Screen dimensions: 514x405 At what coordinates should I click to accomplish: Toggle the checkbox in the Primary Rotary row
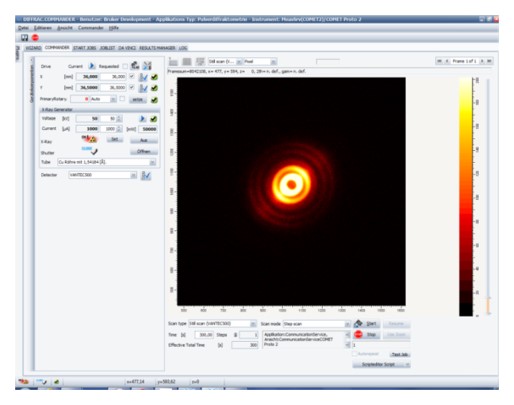pyautogui.click(x=122, y=99)
